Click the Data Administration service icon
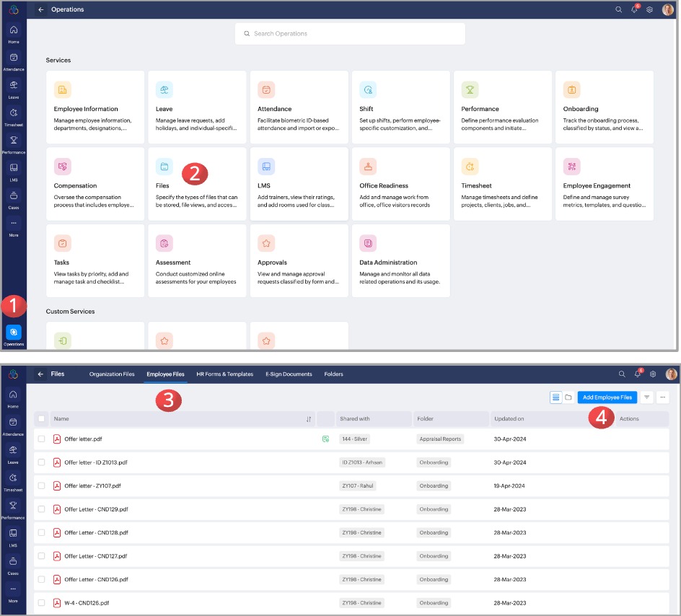Viewport: 681px width, 616px height. coord(369,243)
